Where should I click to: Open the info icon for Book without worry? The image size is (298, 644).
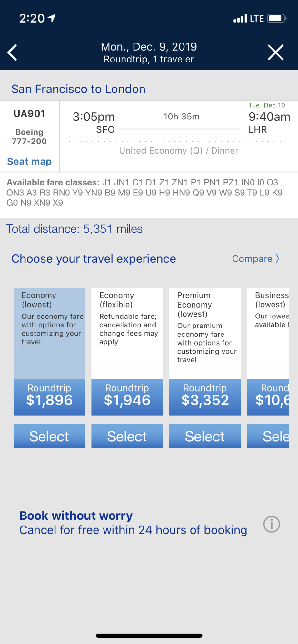pyautogui.click(x=272, y=524)
